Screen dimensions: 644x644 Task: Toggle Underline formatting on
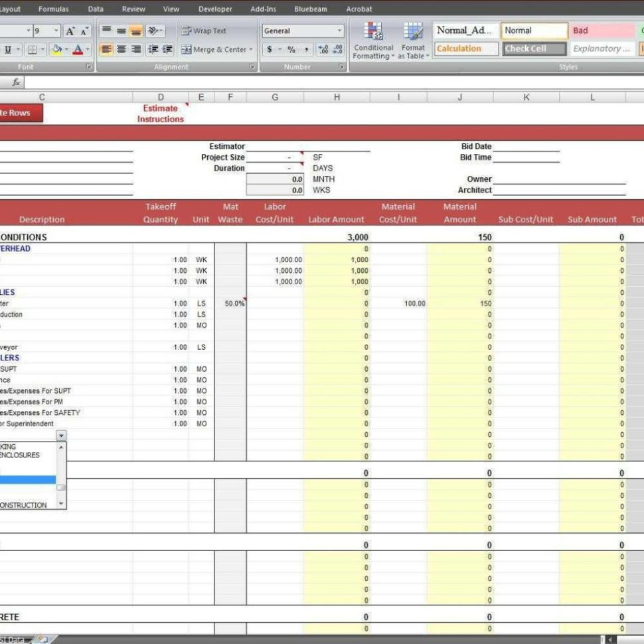click(x=9, y=48)
